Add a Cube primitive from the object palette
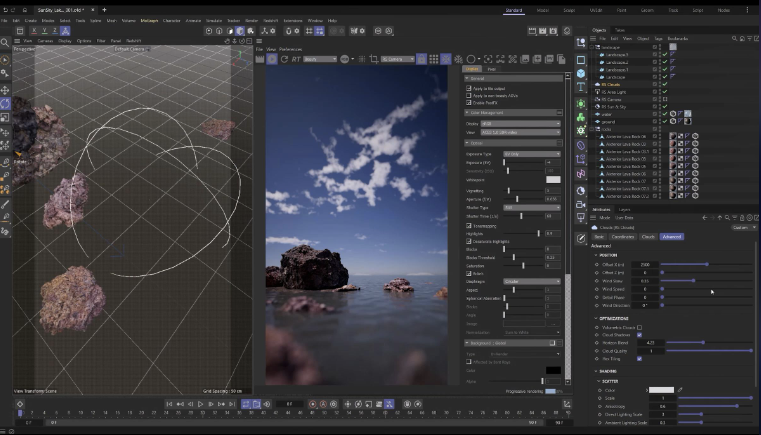This screenshot has height=435, width=761. [581, 74]
